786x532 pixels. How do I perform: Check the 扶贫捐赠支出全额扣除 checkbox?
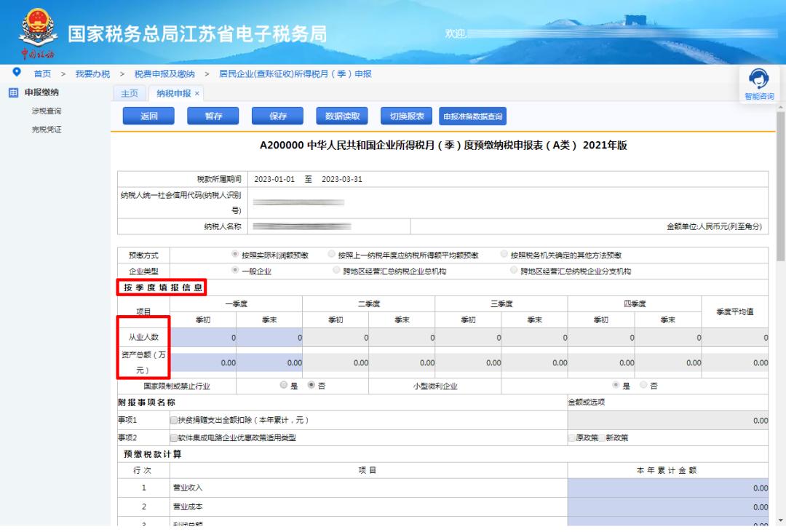173,420
